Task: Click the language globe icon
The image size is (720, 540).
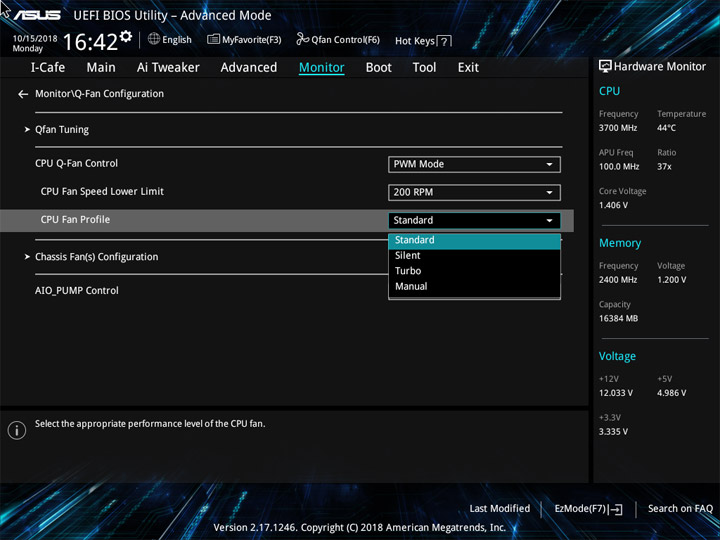Action: tap(154, 39)
